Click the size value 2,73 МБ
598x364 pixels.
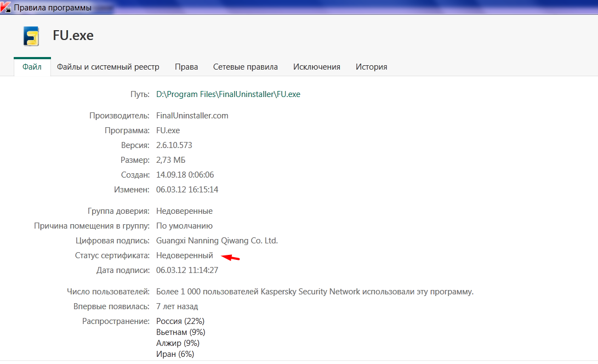pyautogui.click(x=170, y=160)
